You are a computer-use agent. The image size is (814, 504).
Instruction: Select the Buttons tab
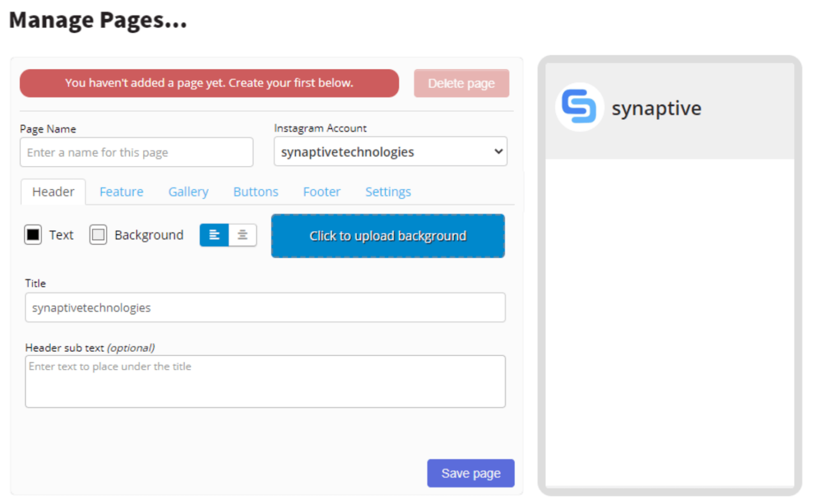(255, 192)
